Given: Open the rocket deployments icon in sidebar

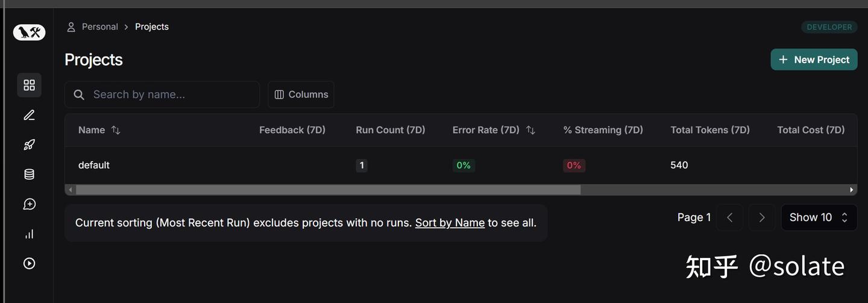Looking at the screenshot, I should coord(29,145).
